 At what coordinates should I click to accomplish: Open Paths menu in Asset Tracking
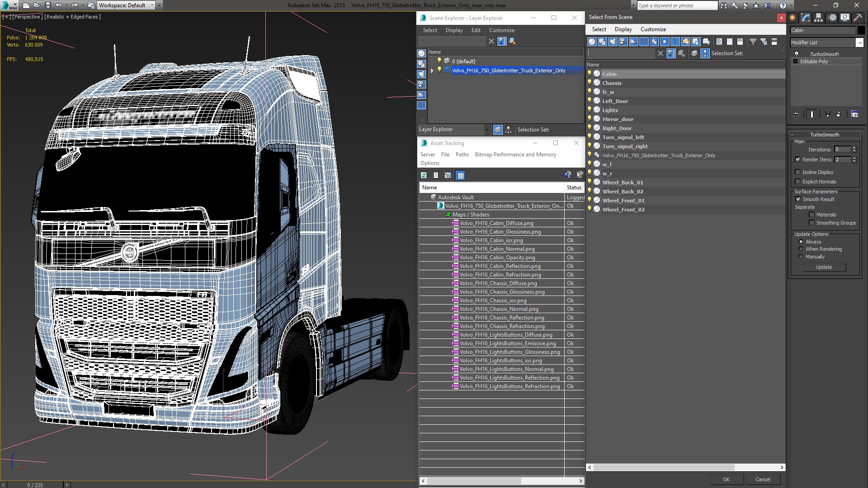pyautogui.click(x=462, y=155)
